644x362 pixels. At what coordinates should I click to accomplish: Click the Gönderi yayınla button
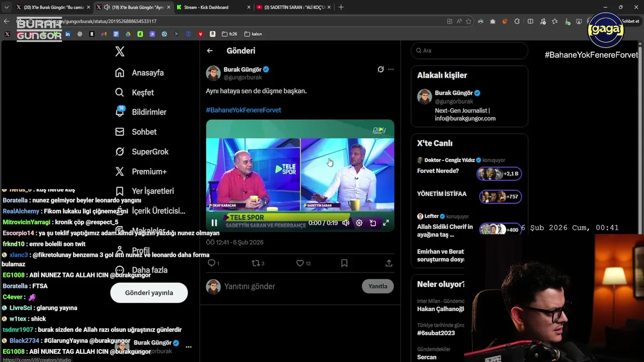tap(149, 293)
